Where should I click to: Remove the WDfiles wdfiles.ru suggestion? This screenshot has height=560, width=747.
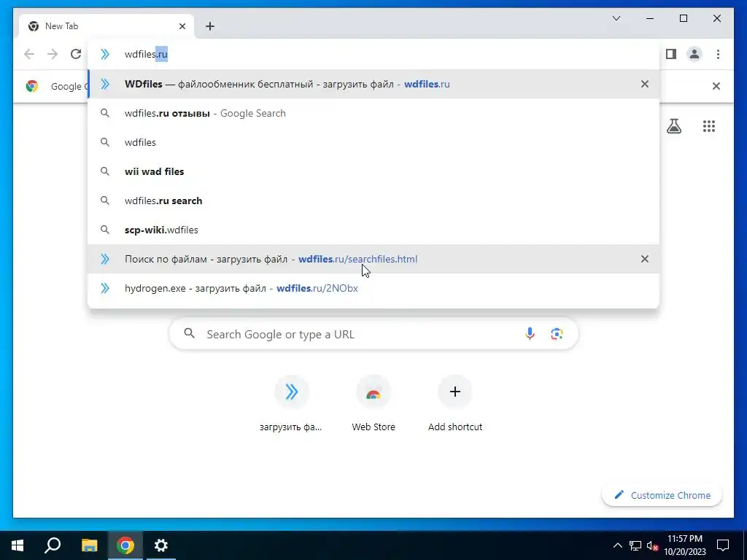click(x=645, y=85)
